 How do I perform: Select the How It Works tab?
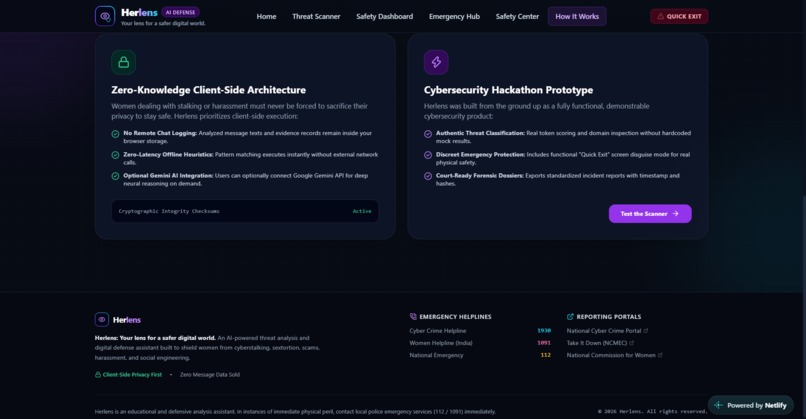tap(577, 16)
